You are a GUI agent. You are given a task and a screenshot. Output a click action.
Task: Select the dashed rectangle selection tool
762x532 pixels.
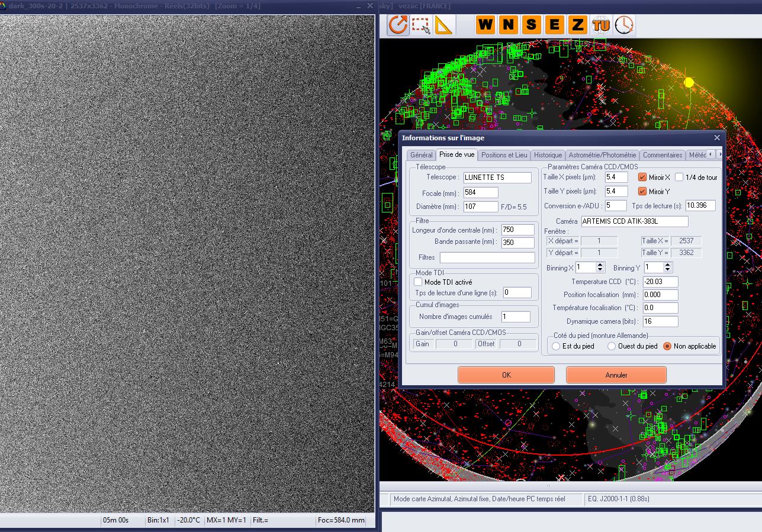(x=421, y=25)
